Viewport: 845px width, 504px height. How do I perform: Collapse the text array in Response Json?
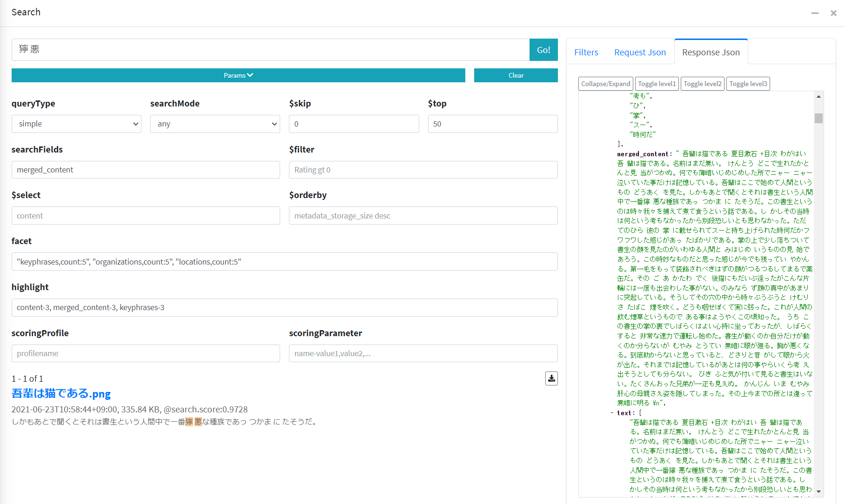612,413
